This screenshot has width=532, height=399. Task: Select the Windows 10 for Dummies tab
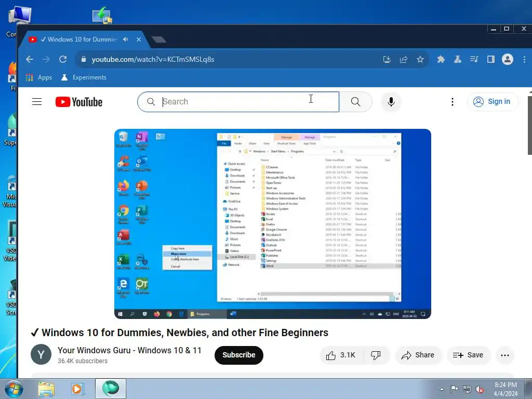click(83, 39)
